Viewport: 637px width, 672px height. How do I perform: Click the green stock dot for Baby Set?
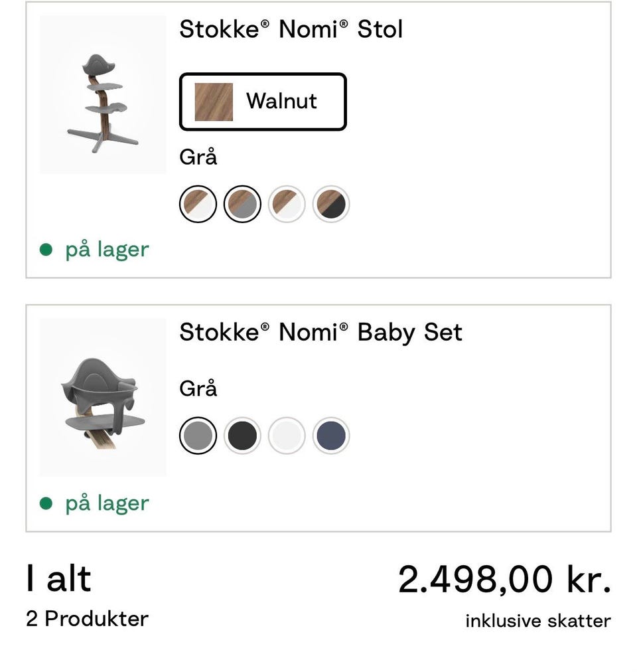tap(46, 503)
